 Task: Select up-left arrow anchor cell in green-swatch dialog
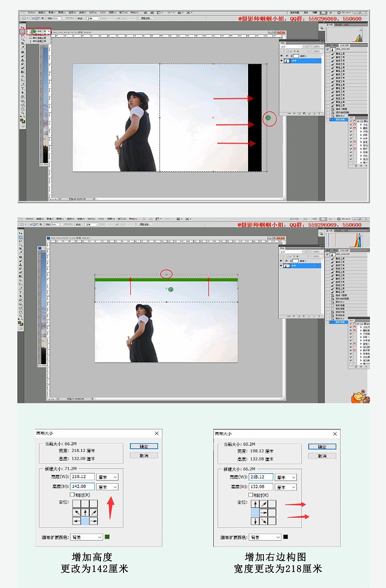[77, 512]
